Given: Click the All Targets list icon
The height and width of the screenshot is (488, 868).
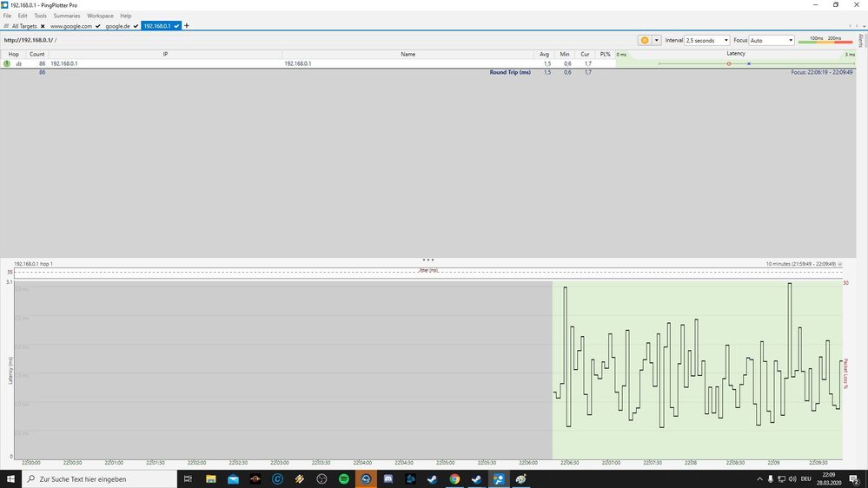Looking at the screenshot, I should (6, 26).
